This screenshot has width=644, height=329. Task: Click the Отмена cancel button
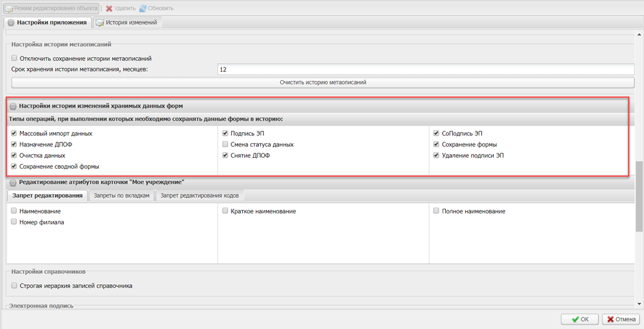point(621,319)
